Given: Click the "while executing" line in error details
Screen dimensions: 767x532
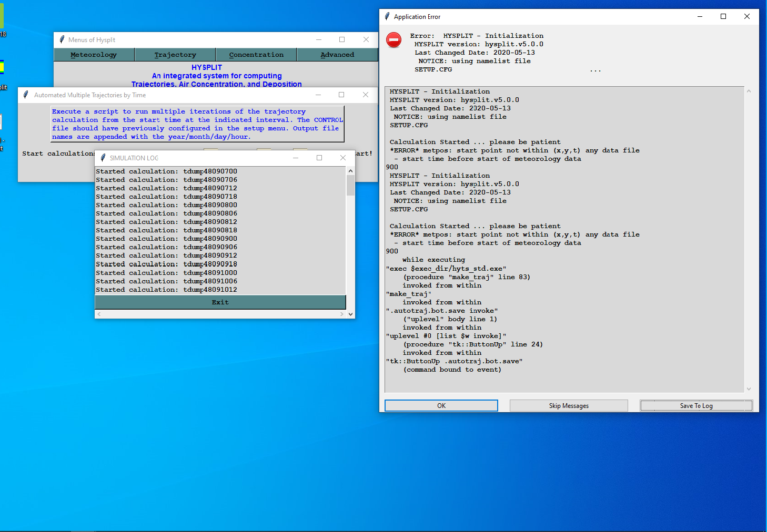Looking at the screenshot, I should (433, 260).
